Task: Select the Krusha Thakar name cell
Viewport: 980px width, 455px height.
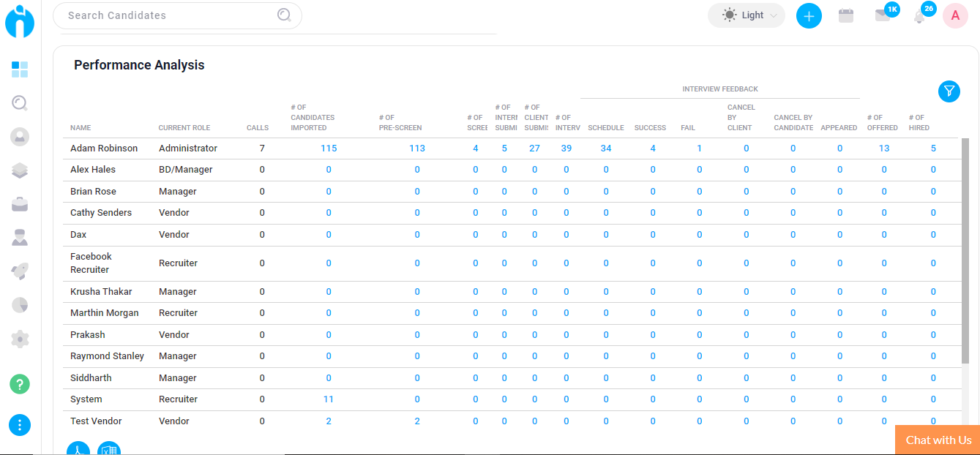Action: (x=101, y=292)
